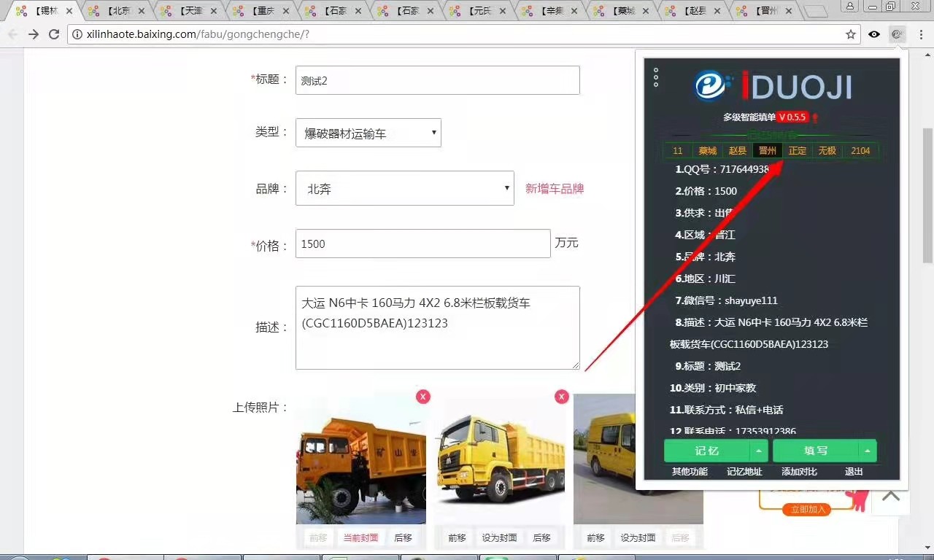Bookmark this page with the star
Screen dimensions: 934x560
pyautogui.click(x=851, y=34)
